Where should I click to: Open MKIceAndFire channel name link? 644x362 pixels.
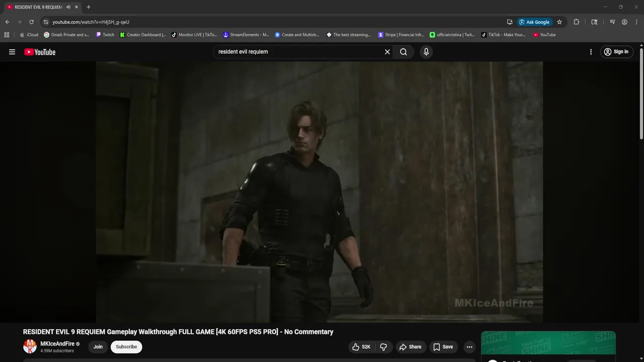click(x=57, y=344)
